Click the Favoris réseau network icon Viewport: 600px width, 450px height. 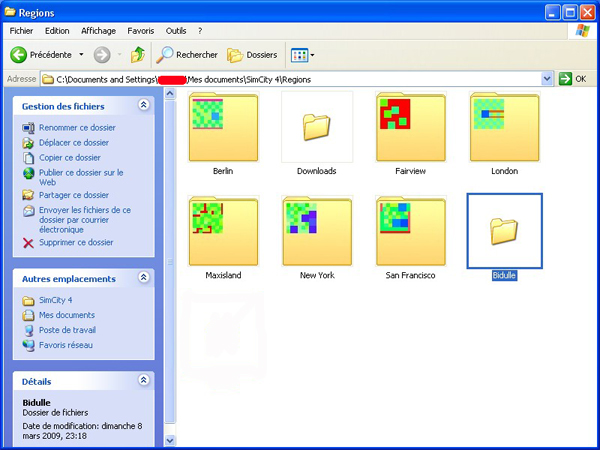pos(28,345)
